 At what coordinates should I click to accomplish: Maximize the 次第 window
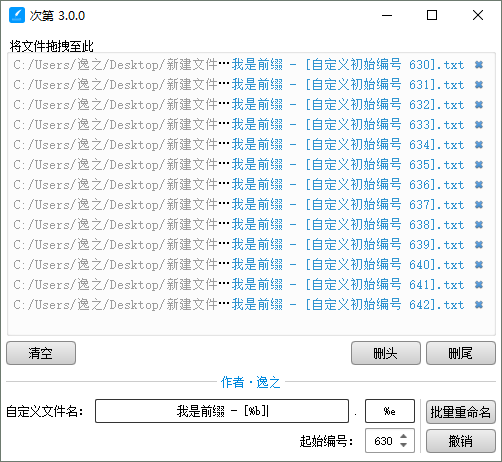(x=432, y=15)
